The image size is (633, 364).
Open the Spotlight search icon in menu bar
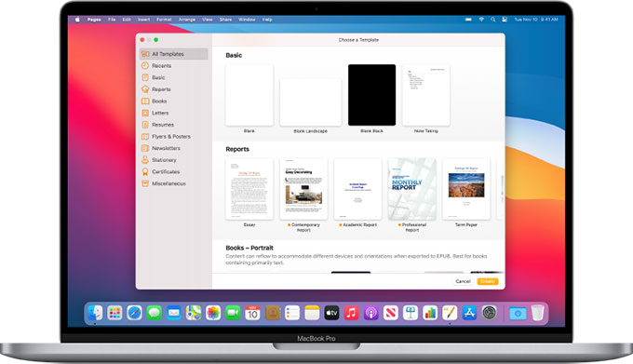point(493,20)
